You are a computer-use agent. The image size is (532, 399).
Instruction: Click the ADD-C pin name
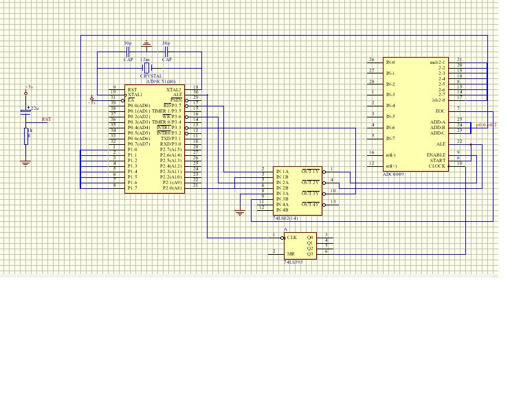click(438, 133)
